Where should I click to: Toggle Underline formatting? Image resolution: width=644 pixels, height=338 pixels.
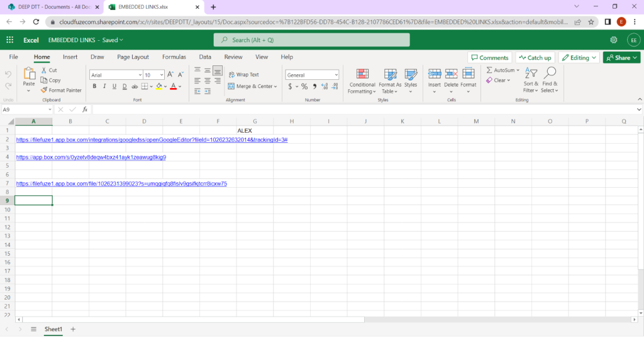click(x=114, y=87)
